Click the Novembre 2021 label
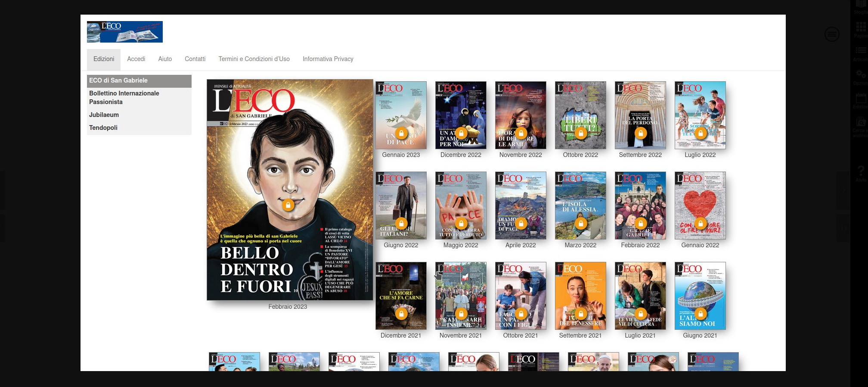This screenshot has width=868, height=387. [x=461, y=335]
